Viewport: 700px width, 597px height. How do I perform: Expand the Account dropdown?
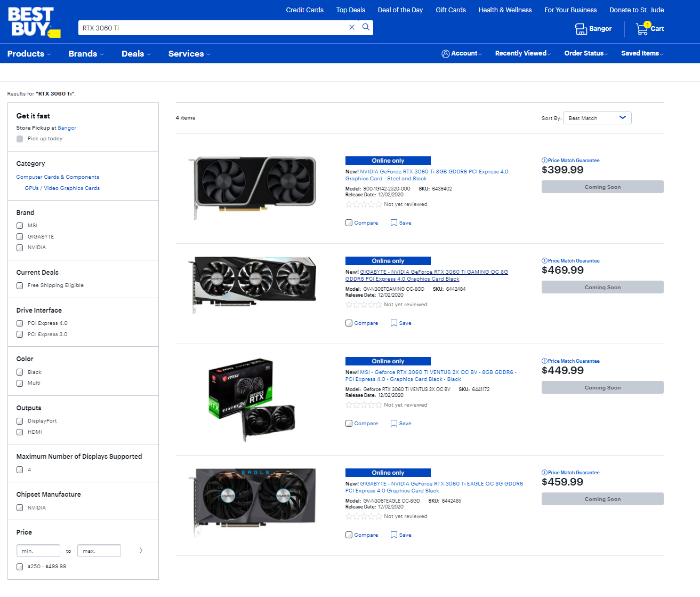coord(462,53)
